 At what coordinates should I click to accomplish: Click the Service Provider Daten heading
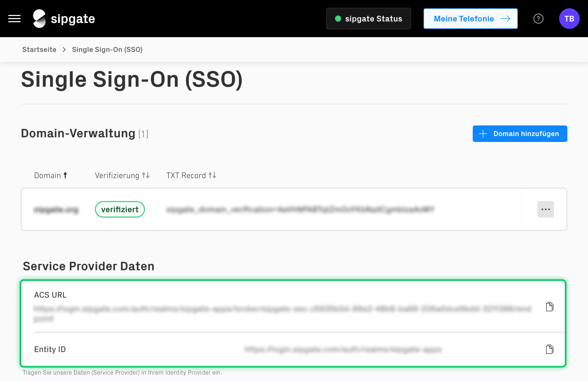[x=88, y=266]
